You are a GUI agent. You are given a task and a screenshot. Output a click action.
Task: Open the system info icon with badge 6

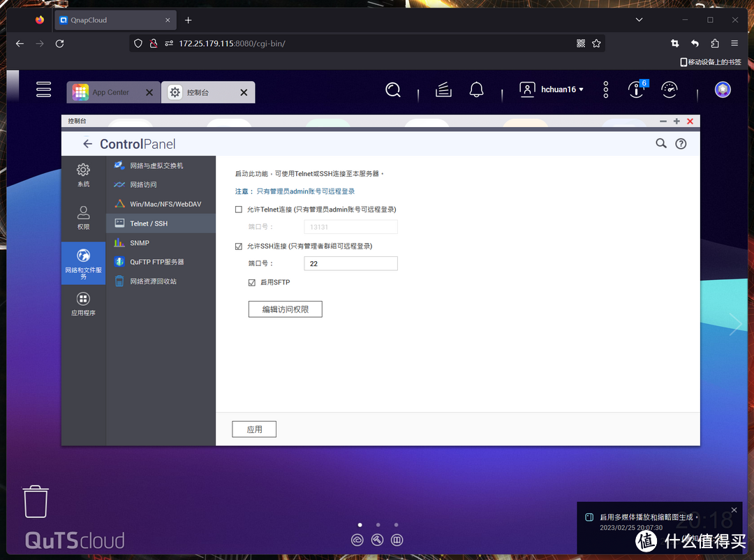point(637,89)
